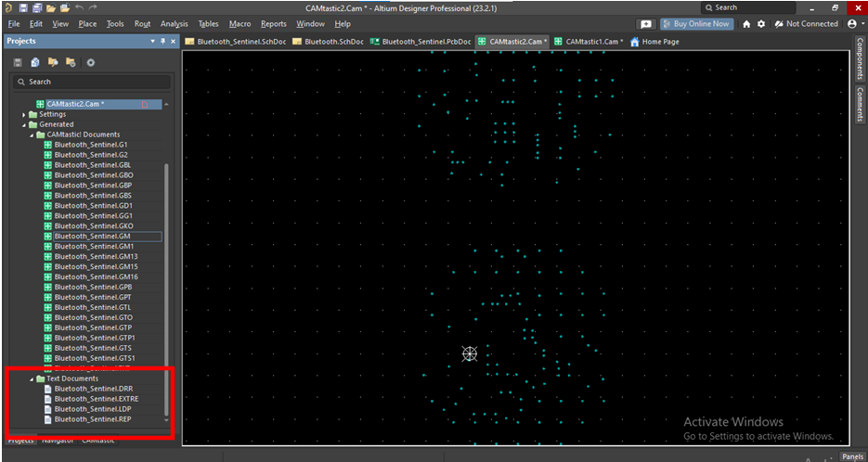Open the Bluetooth_Sentinel.GTL file icon
The height and width of the screenshot is (462, 868).
tap(48, 307)
